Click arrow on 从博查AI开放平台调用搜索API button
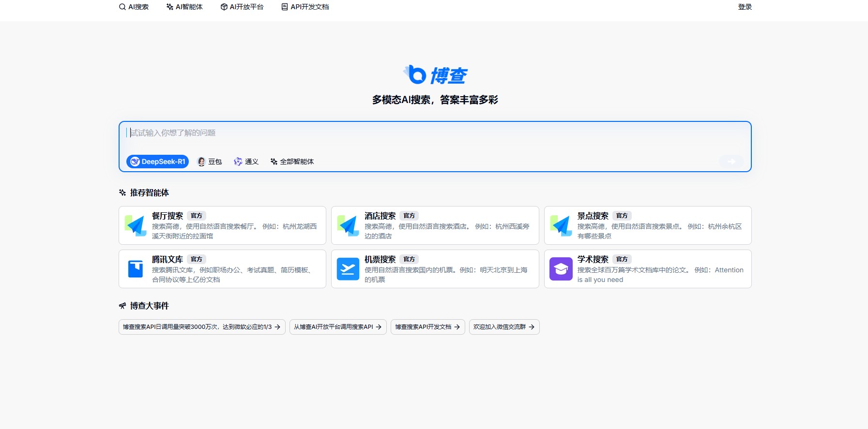 [379, 327]
